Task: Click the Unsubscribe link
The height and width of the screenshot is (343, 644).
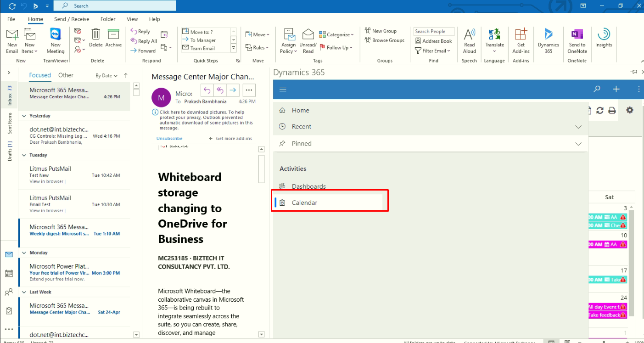Action: pos(169,138)
